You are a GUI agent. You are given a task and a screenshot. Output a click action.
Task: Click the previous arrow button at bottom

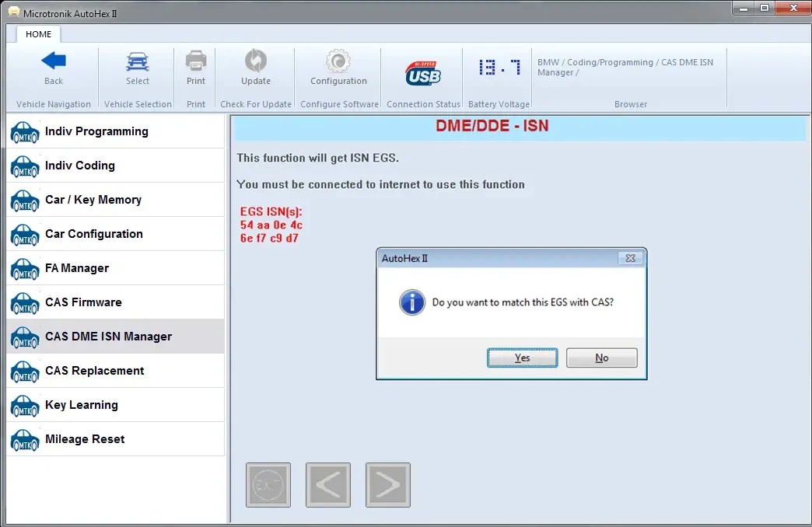327,485
